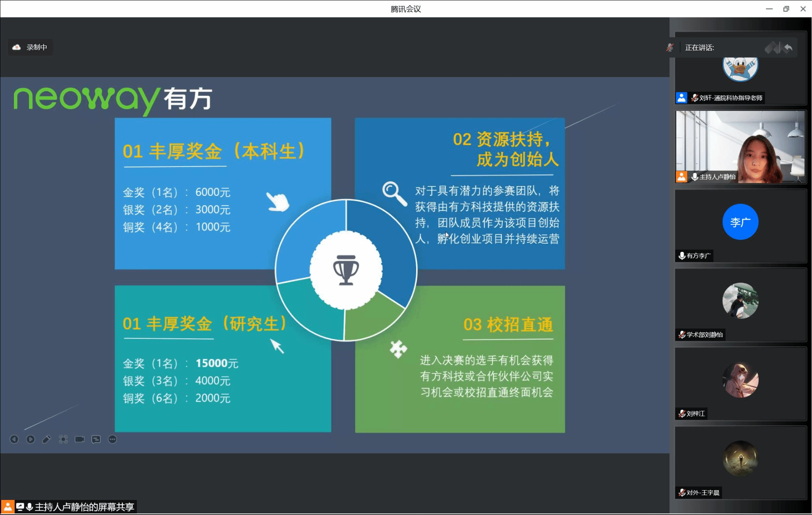The image size is (812, 515).
Task: Click the orange host icon at bottom-left
Action: 7,507
